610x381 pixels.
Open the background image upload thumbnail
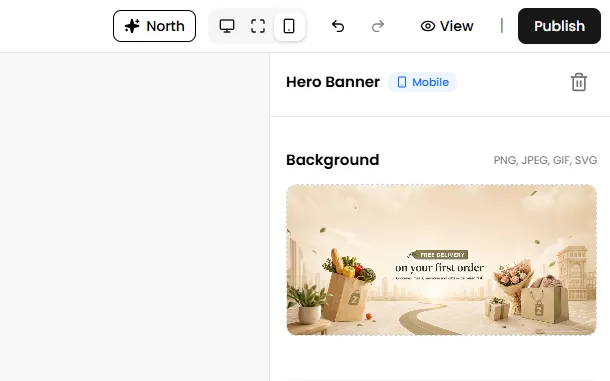coord(442,260)
